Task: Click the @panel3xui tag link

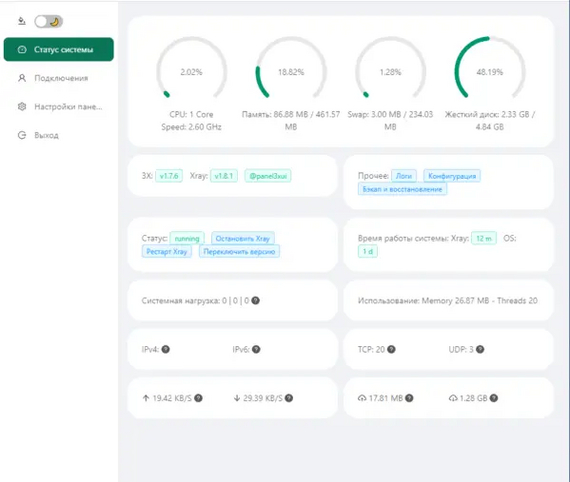Action: pyautogui.click(x=268, y=176)
